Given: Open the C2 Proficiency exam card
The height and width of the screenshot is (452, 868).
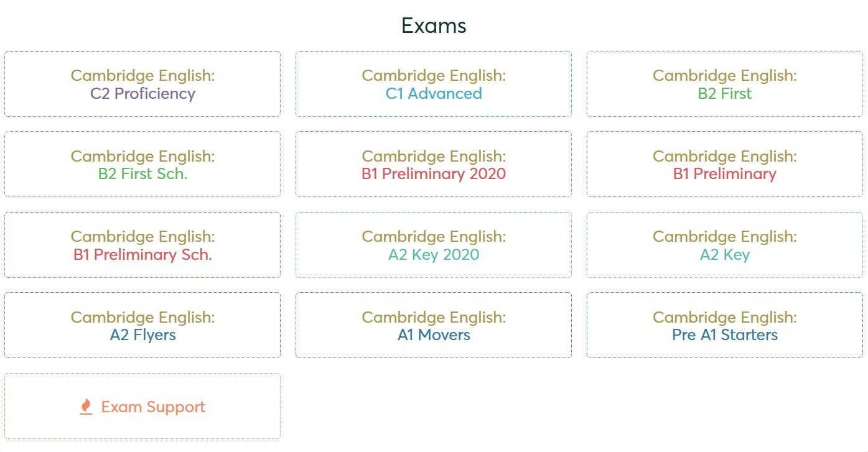Looking at the screenshot, I should click(142, 94).
